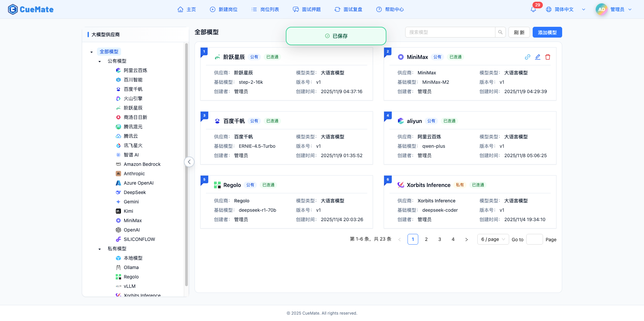Image resolution: width=644 pixels, height=321 pixels.
Task: Select the OpenAI provider icon in sidebar
Action: tap(118, 230)
